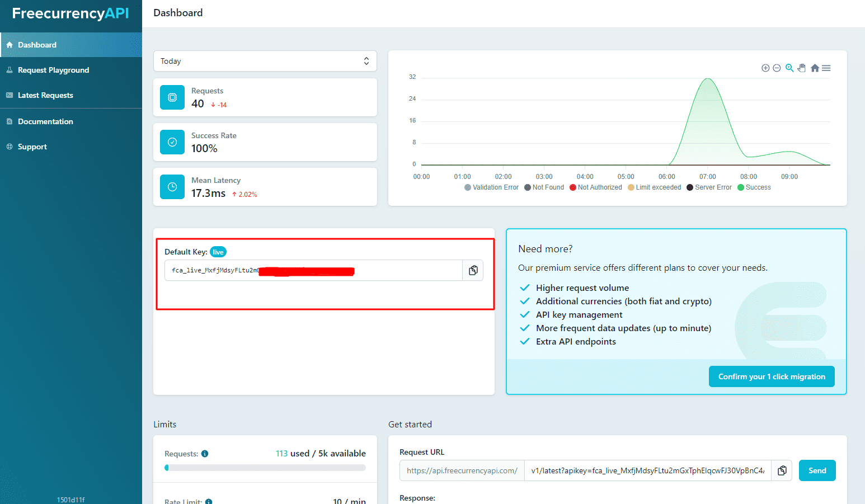Screen dimensions: 865x504
Task: Click the requests usage progress bar
Action: (x=265, y=468)
